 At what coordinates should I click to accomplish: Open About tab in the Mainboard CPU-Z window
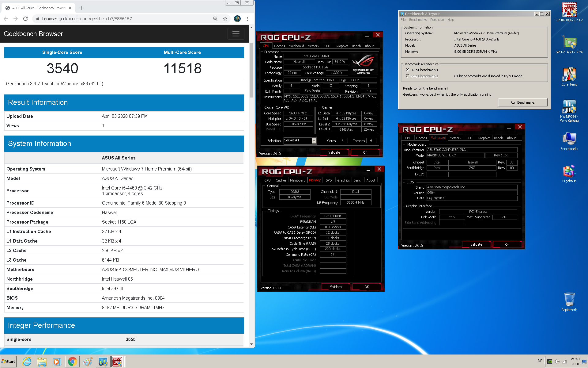(511, 138)
